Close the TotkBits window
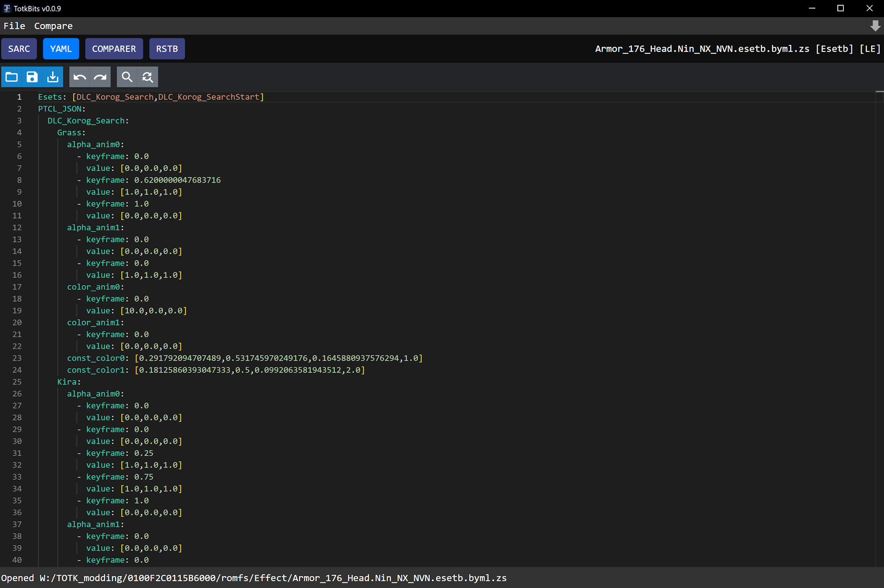This screenshot has width=884, height=588. coord(870,8)
